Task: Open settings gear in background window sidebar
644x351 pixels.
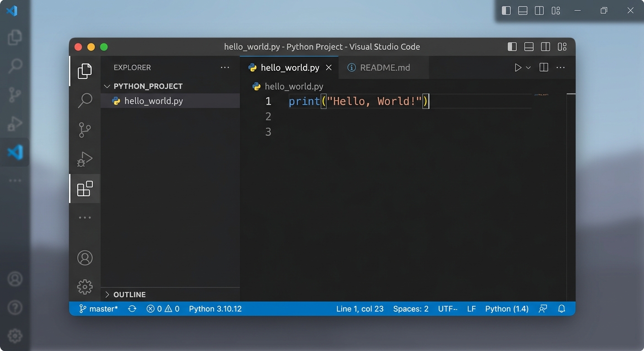Action: click(x=15, y=336)
